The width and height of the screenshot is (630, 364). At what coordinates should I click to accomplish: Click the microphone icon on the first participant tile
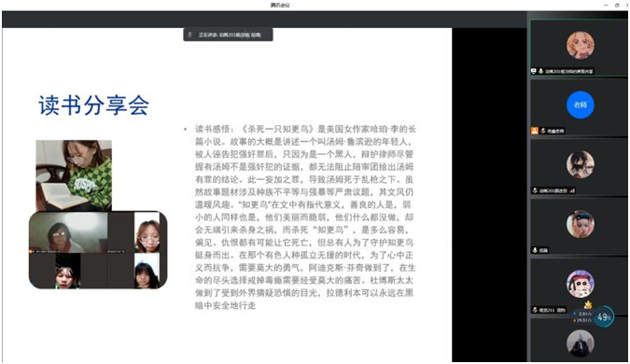click(x=540, y=71)
